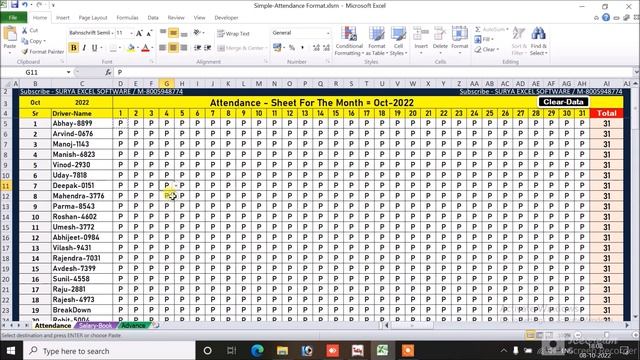Apply Comma Style number format
The image size is (640, 360).
tap(302, 48)
